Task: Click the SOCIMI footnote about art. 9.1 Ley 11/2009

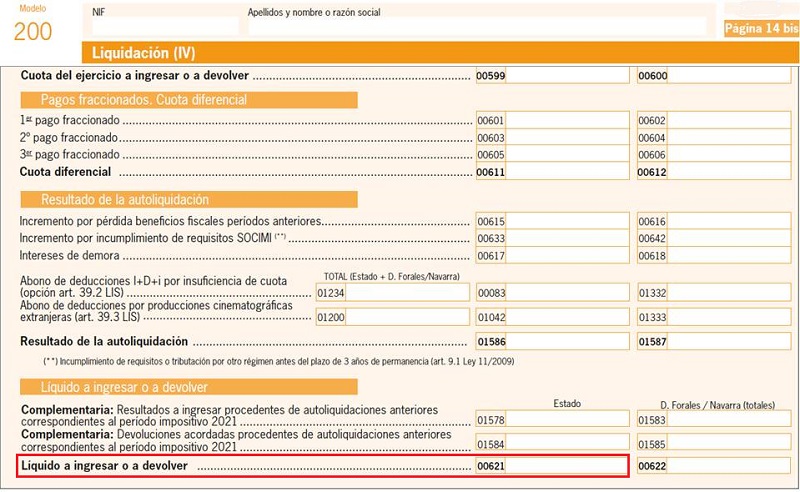Action: coord(279,361)
